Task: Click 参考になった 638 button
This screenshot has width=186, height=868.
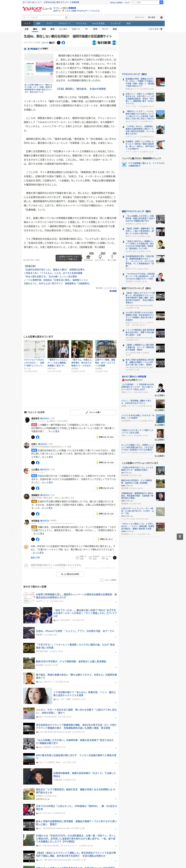Action: (105, 463)
